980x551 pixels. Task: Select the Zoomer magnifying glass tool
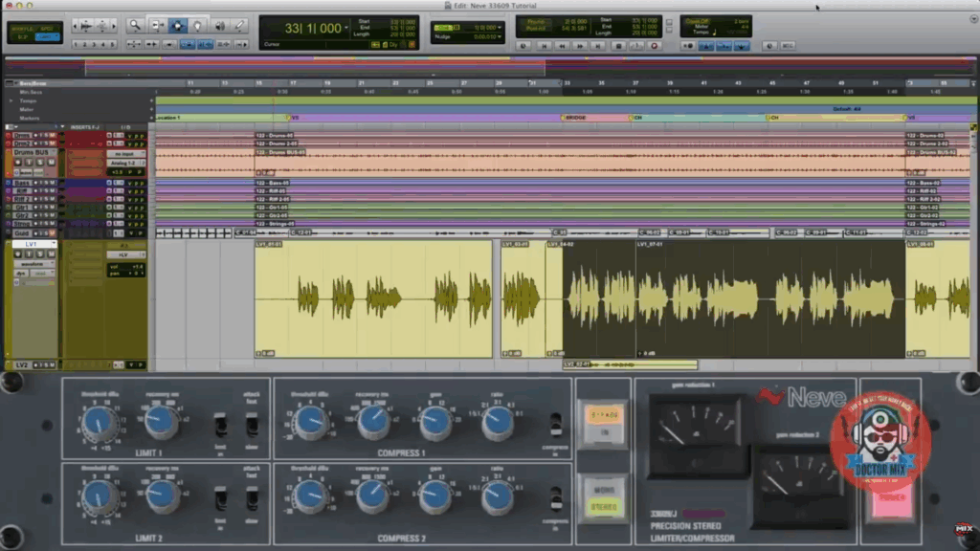(135, 26)
